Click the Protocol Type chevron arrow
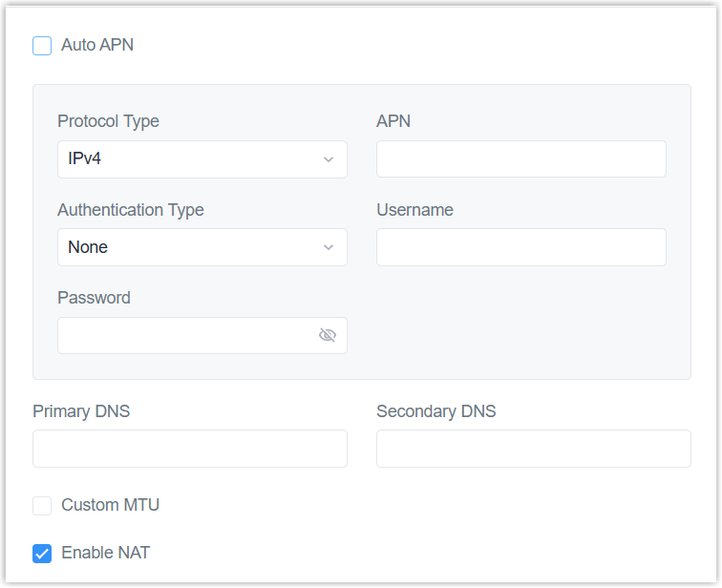722x588 pixels. pyautogui.click(x=329, y=159)
